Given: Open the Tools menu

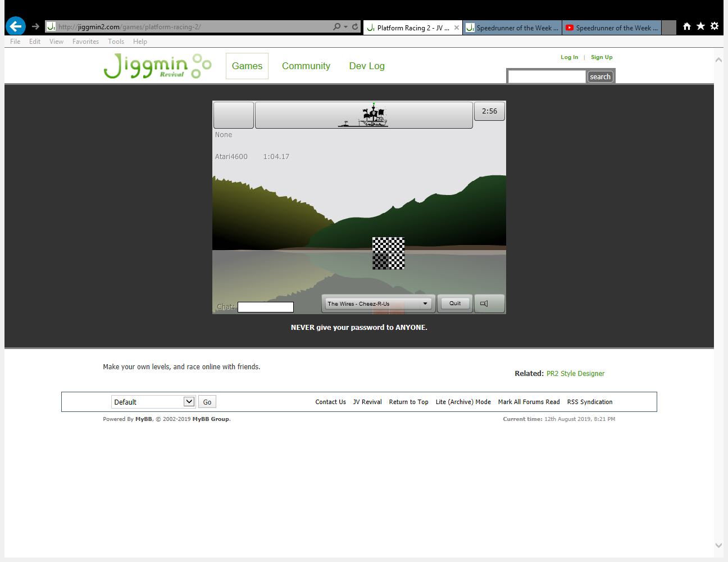Looking at the screenshot, I should (x=116, y=42).
